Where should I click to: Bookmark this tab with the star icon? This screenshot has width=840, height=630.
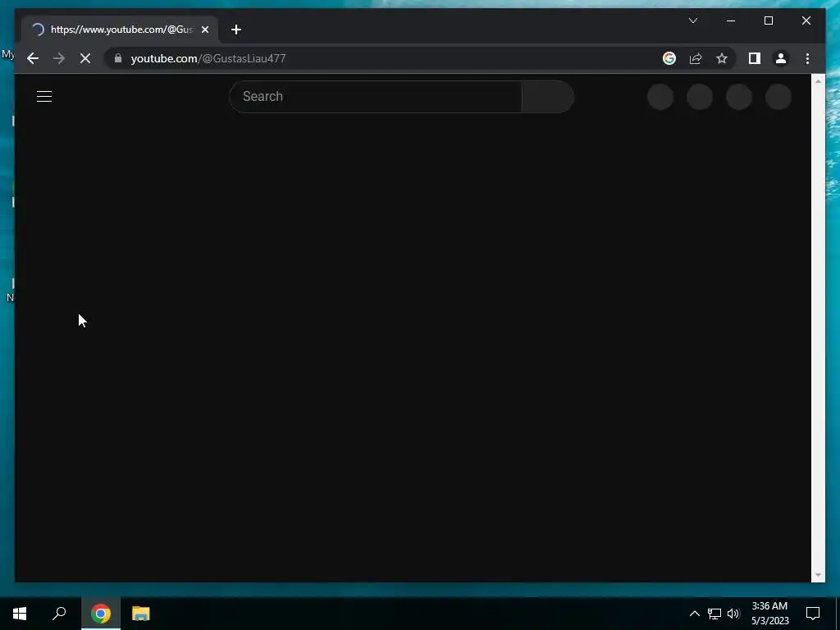[x=722, y=58]
